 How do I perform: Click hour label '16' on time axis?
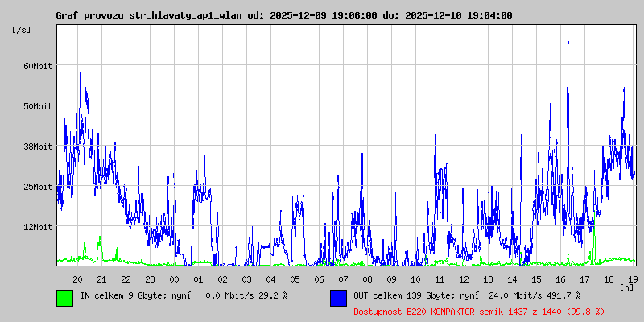560,279
